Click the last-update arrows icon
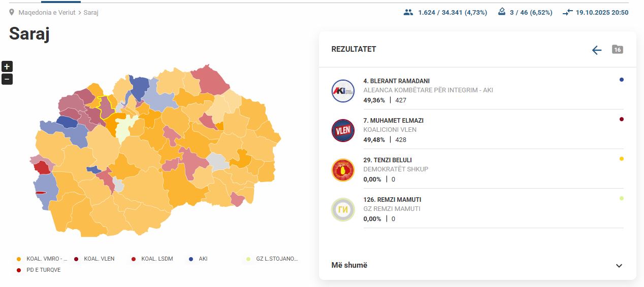 [567, 13]
